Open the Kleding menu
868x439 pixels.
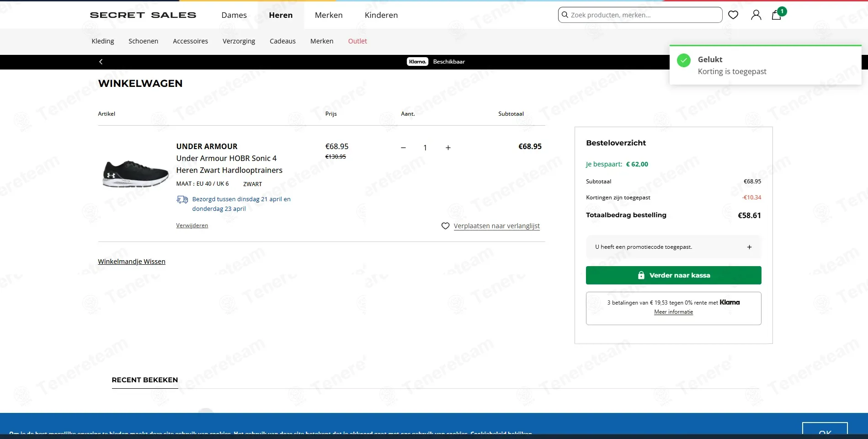103,41
